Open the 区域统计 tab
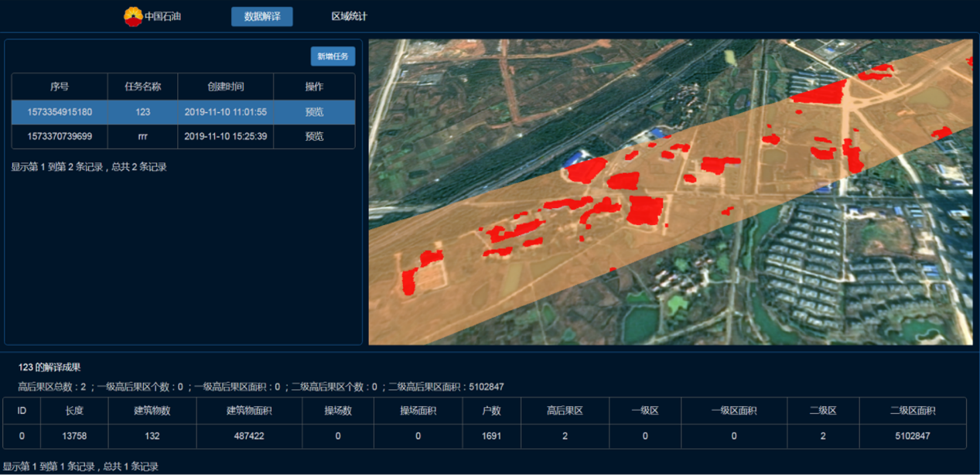 [349, 16]
